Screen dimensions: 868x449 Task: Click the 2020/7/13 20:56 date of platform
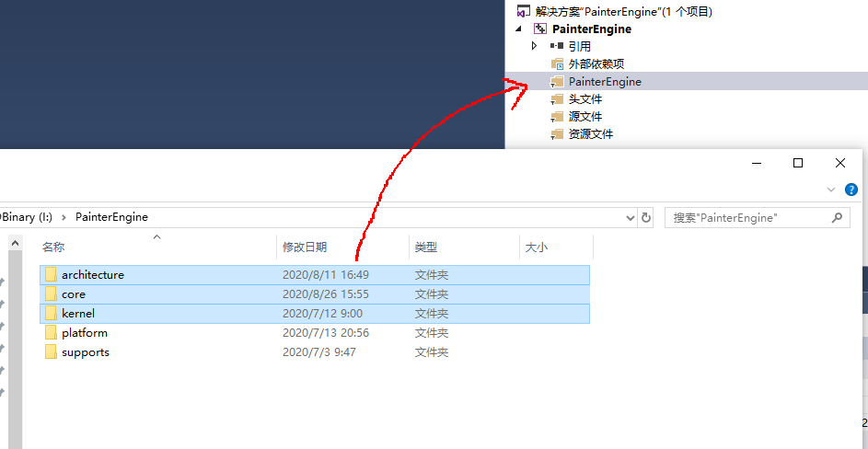(x=326, y=333)
